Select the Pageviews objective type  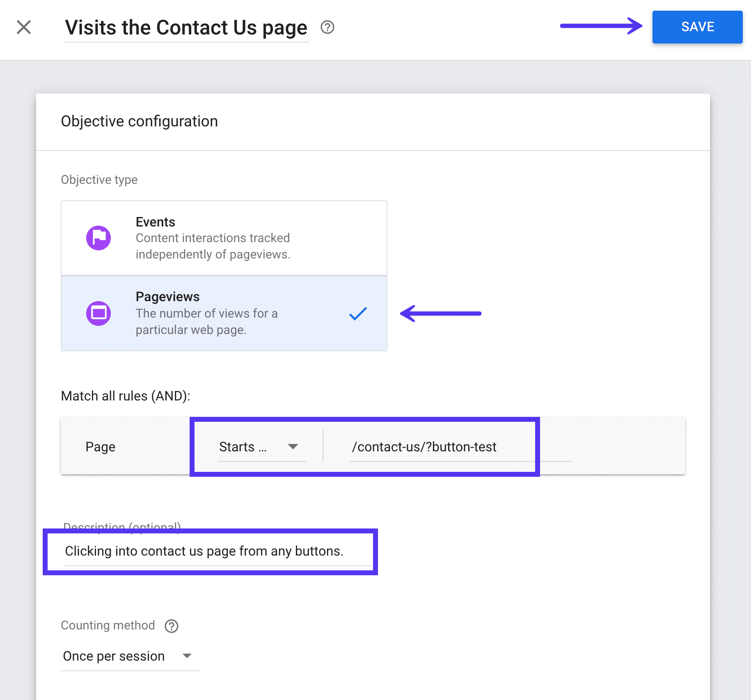coord(224,313)
